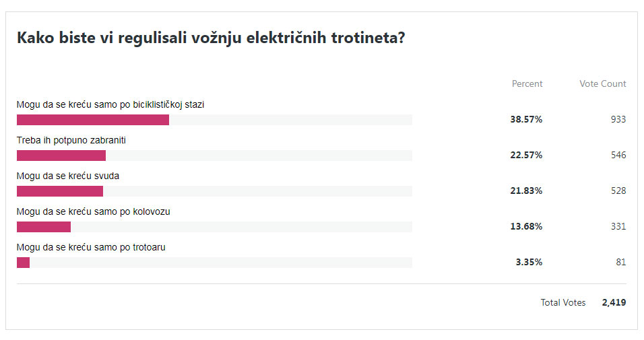Viewport: 644px width, 340px height.
Task: Click the poll question heading
Action: pos(210,38)
